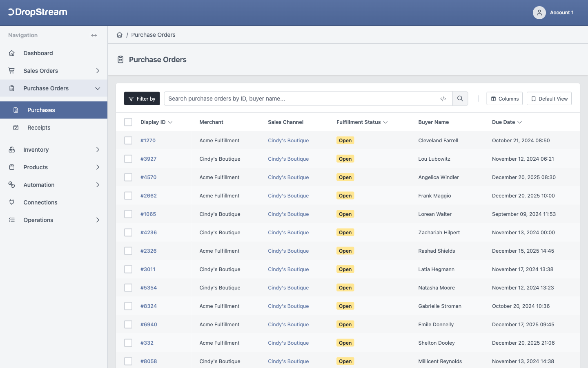Screen dimensions: 588x368
Task: Open purchase order #332 link
Action: (x=147, y=343)
